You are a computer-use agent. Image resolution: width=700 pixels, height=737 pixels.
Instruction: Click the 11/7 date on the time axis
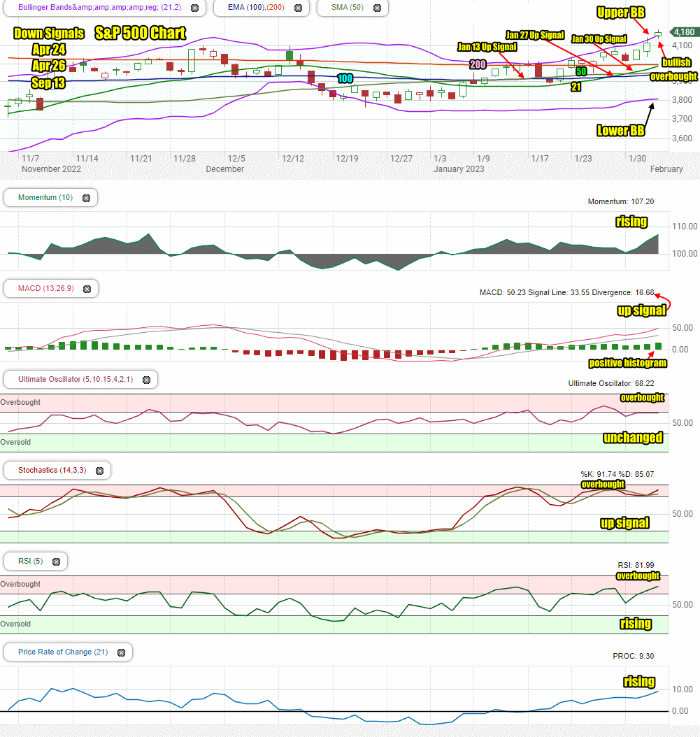point(31,159)
